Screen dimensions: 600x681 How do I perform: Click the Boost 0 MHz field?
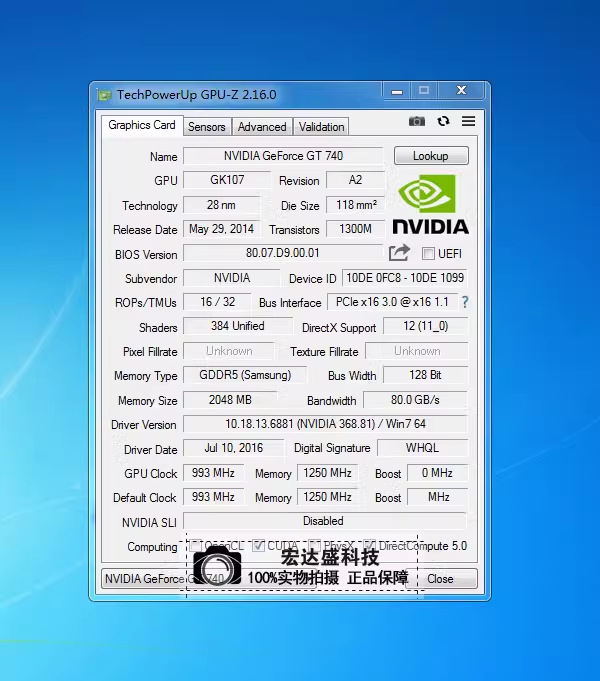tap(438, 473)
